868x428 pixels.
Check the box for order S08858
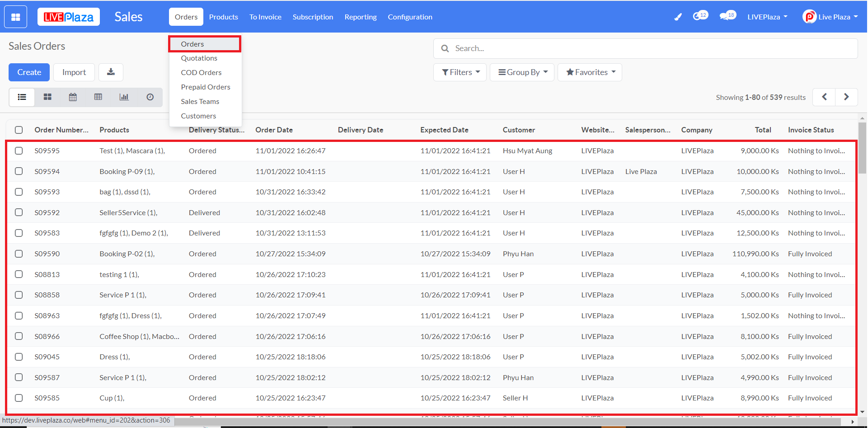point(19,295)
